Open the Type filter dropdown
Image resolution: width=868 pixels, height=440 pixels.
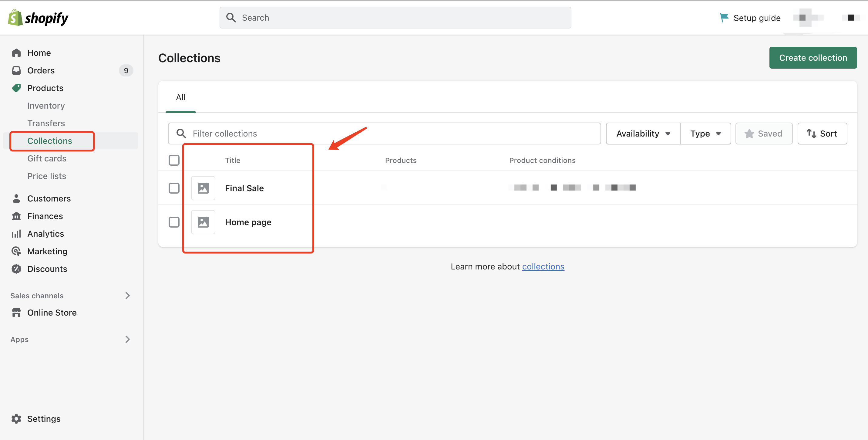coord(705,134)
